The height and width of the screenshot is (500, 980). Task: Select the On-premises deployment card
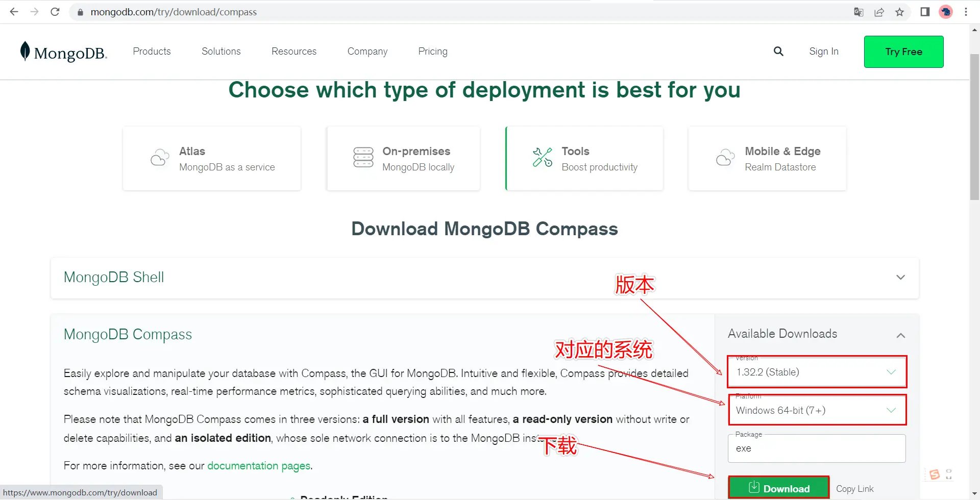pyautogui.click(x=403, y=158)
